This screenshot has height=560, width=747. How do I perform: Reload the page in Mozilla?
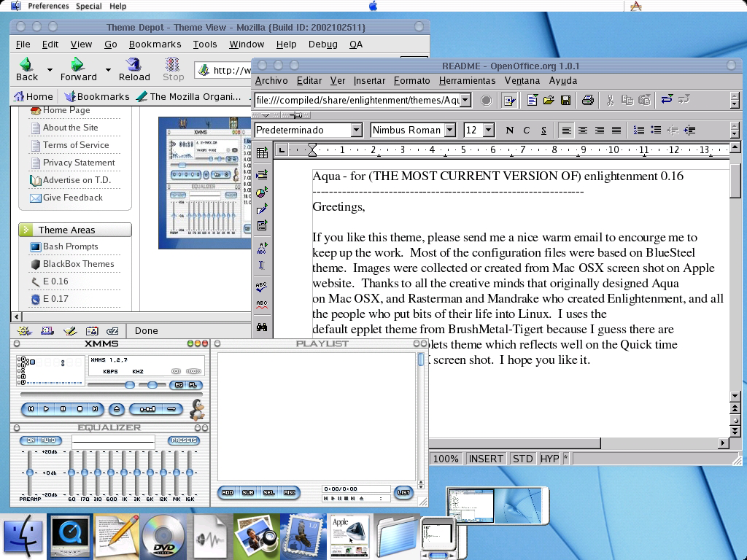click(x=134, y=69)
